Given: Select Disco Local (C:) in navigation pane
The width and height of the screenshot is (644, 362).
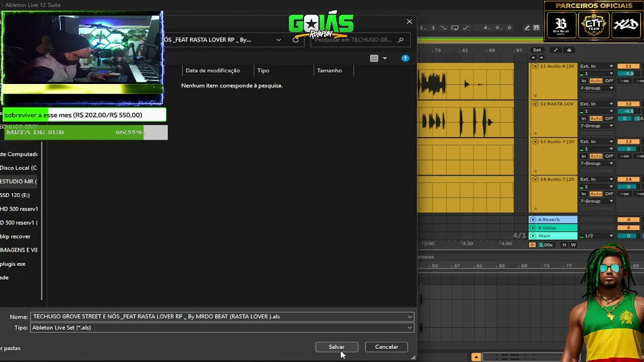Looking at the screenshot, I should pyautogui.click(x=19, y=168).
